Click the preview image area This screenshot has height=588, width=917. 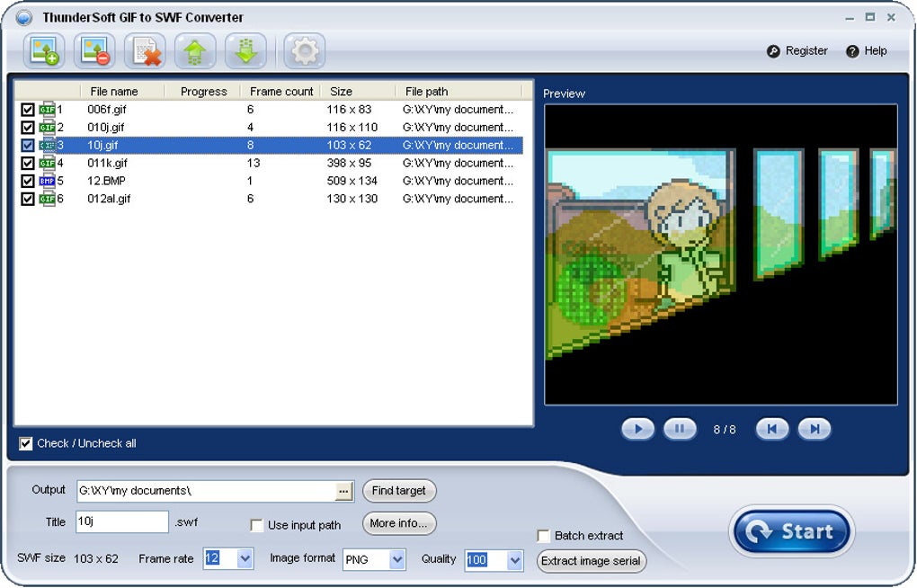click(720, 254)
